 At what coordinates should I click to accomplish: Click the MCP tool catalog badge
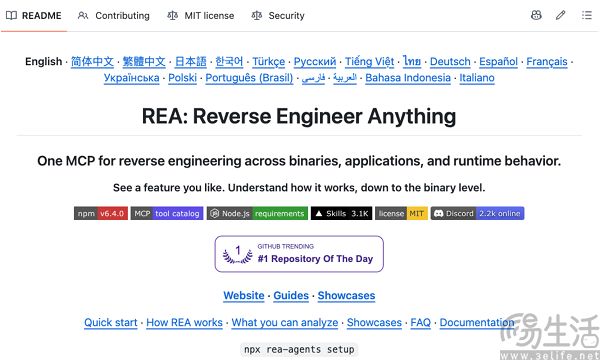[x=167, y=213]
